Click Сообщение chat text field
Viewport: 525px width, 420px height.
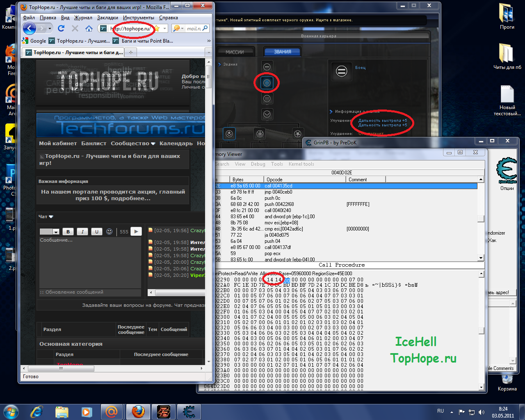(x=90, y=262)
